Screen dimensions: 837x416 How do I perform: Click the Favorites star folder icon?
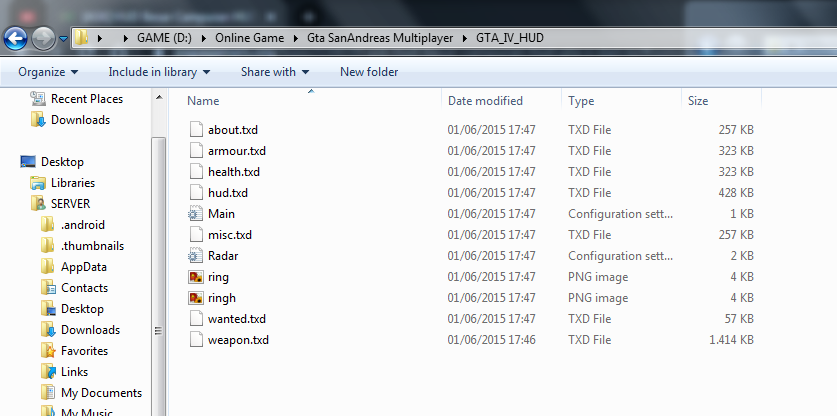click(48, 351)
